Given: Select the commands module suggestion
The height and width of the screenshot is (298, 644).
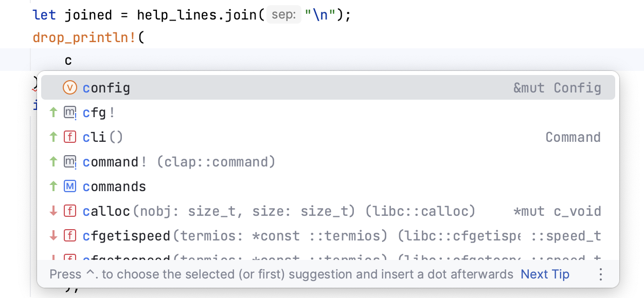Looking at the screenshot, I should [114, 186].
